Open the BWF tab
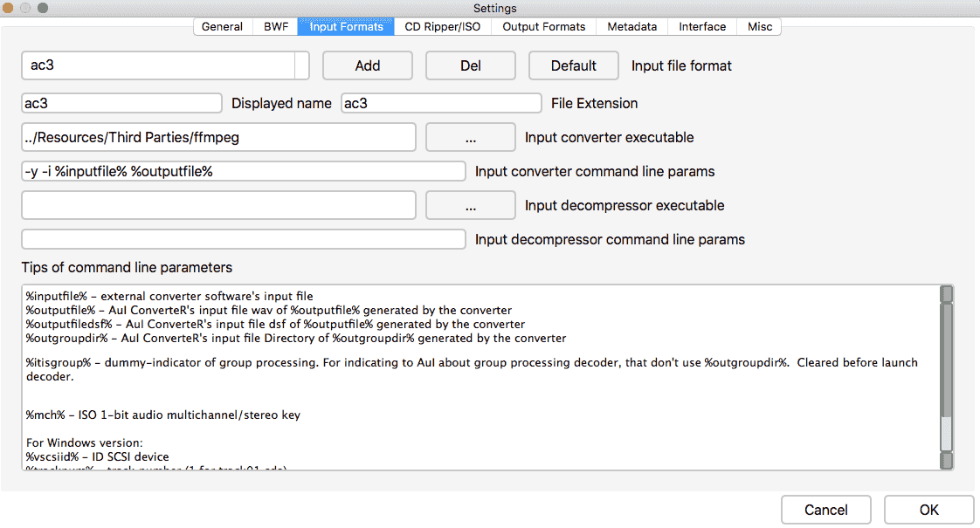Viewport: 980px width, 528px height. (x=276, y=27)
